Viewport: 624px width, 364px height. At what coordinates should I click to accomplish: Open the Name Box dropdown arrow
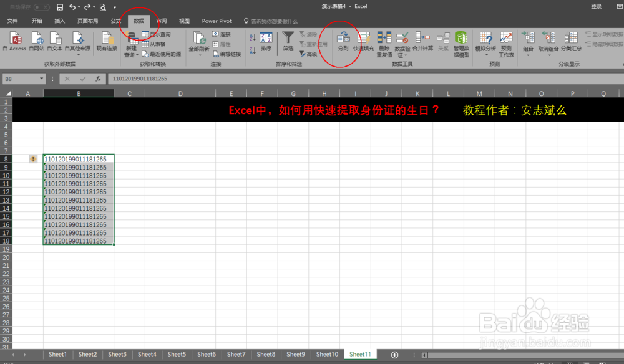41,79
